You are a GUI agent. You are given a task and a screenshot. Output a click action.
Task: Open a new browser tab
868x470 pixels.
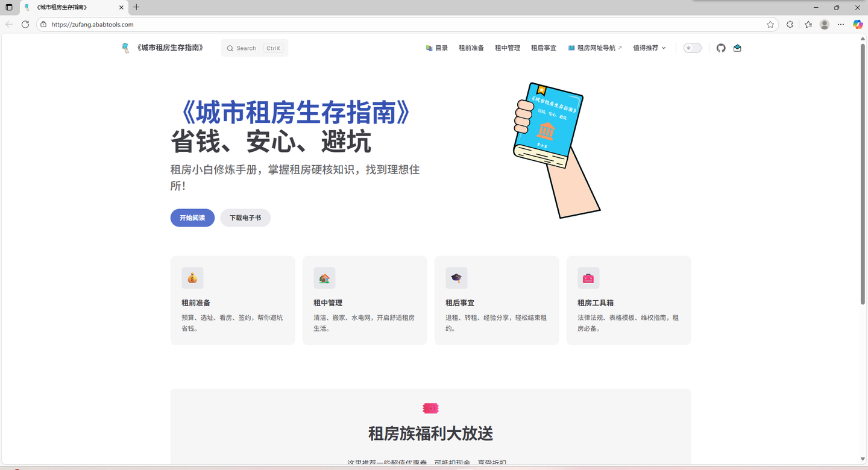136,7
